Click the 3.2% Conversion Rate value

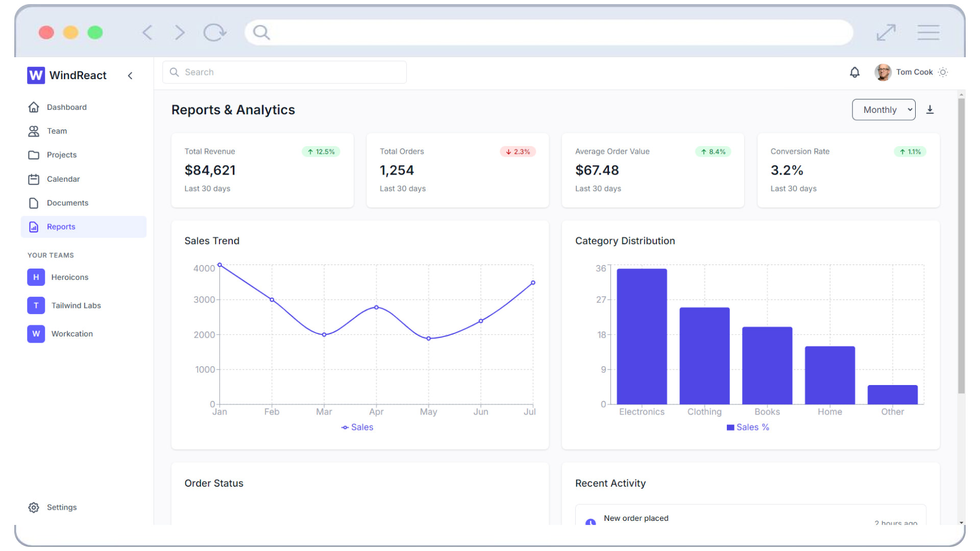(x=787, y=171)
